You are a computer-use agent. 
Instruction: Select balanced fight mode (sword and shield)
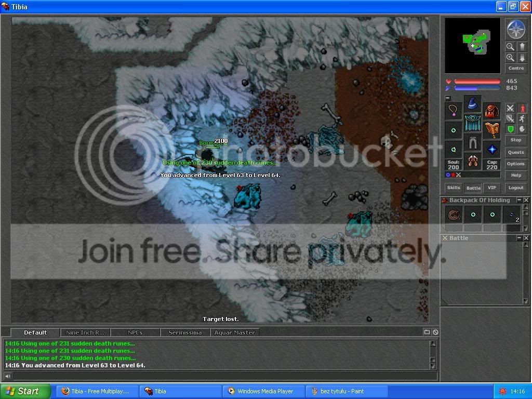point(510,118)
